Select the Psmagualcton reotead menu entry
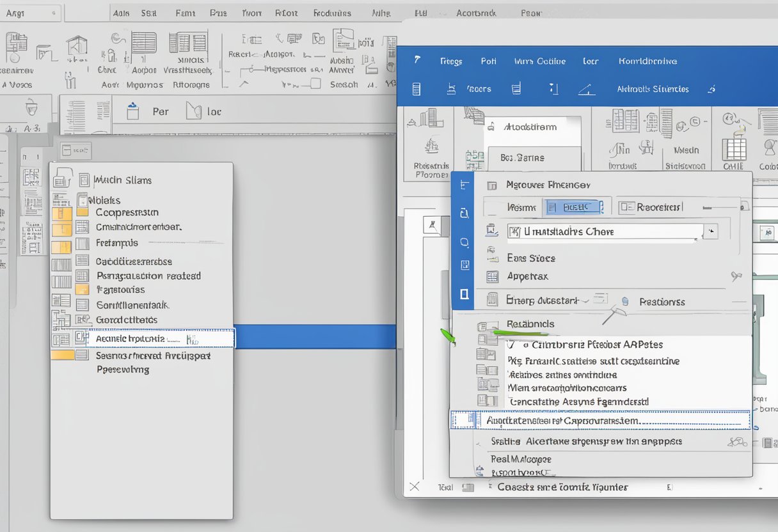The height and width of the screenshot is (532, 778). [148, 276]
